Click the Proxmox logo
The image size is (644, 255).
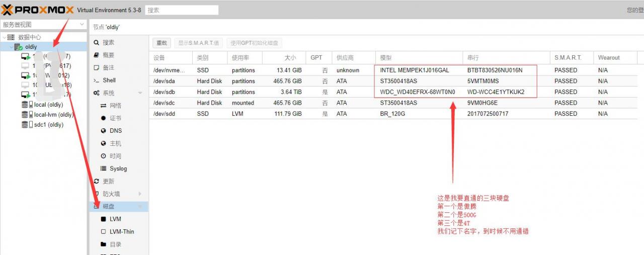[x=38, y=10]
